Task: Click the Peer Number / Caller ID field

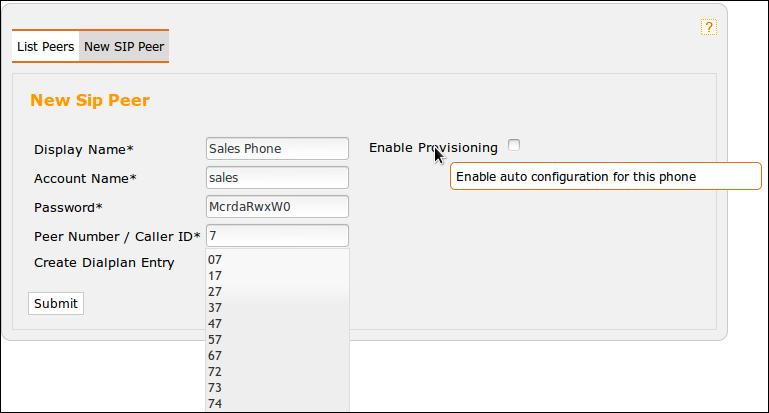Action: point(277,235)
